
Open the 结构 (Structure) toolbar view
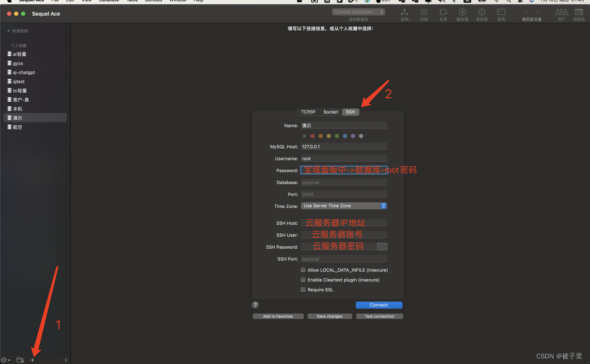(x=404, y=14)
